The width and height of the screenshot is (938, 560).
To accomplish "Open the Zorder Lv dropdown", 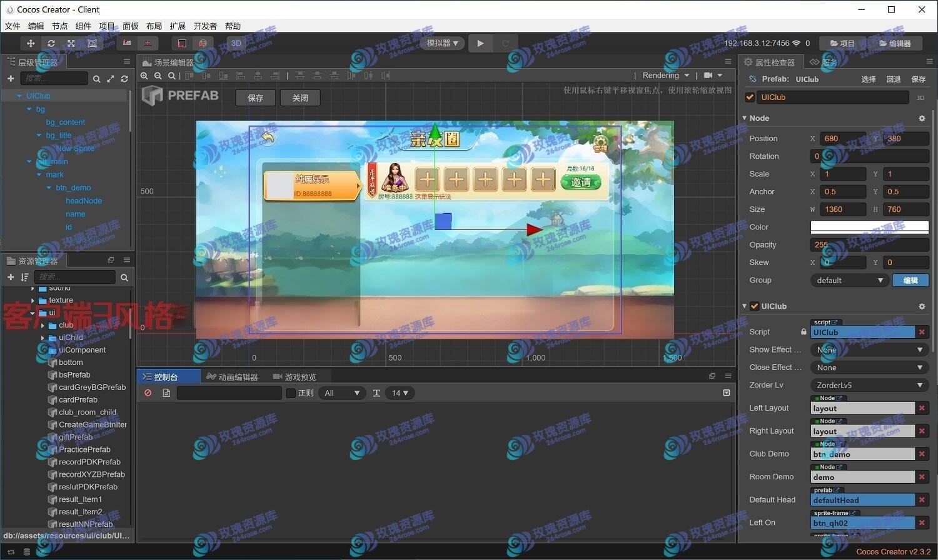I will pos(869,385).
